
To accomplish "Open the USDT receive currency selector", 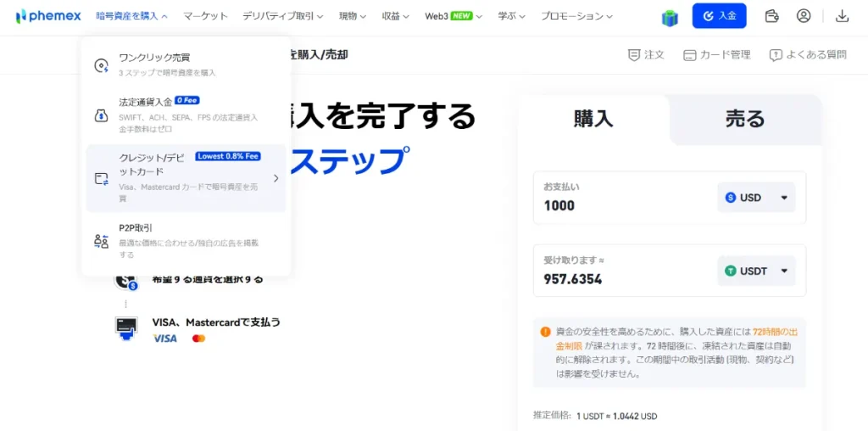I will 756,271.
